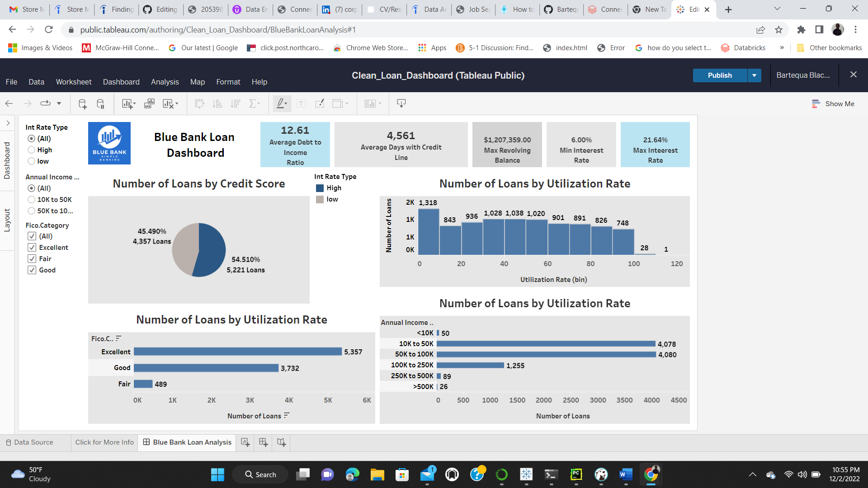
Task: Click the High color legend swatch
Action: (320, 188)
